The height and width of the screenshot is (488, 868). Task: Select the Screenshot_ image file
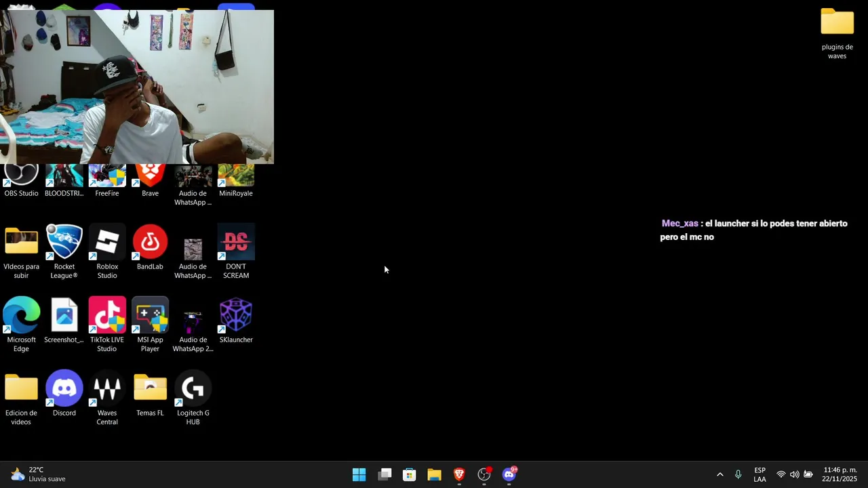tap(64, 321)
